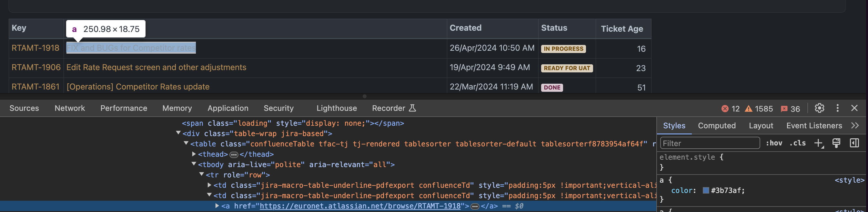
Task: Click the ticket age value 51
Action: 641,88
